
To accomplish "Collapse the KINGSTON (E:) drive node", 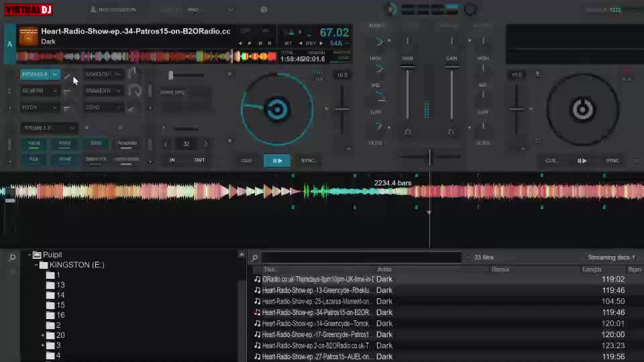I will coord(36,265).
